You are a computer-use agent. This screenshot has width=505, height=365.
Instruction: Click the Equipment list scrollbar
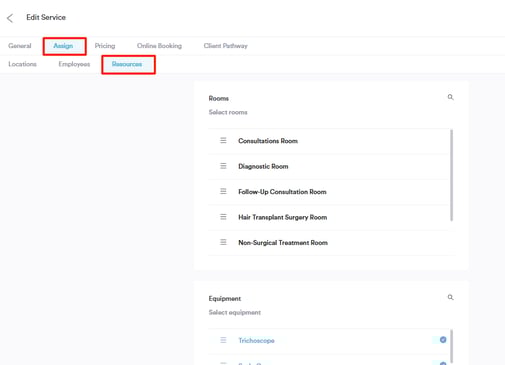coord(452,346)
